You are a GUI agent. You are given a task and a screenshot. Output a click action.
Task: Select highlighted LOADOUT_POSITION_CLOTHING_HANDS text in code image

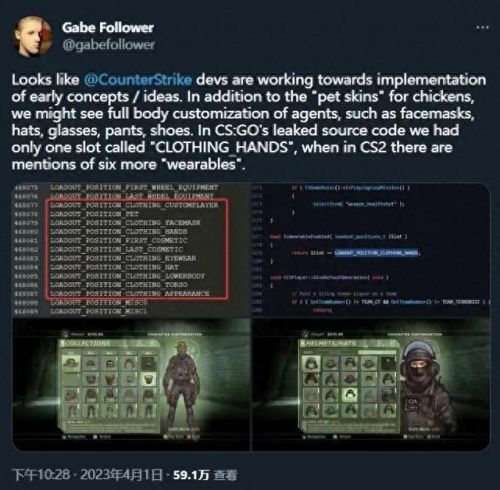coord(377,253)
